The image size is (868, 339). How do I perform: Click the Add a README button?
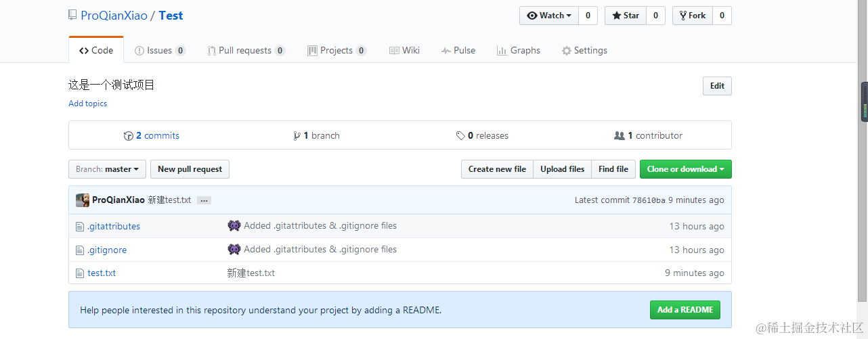coord(685,310)
